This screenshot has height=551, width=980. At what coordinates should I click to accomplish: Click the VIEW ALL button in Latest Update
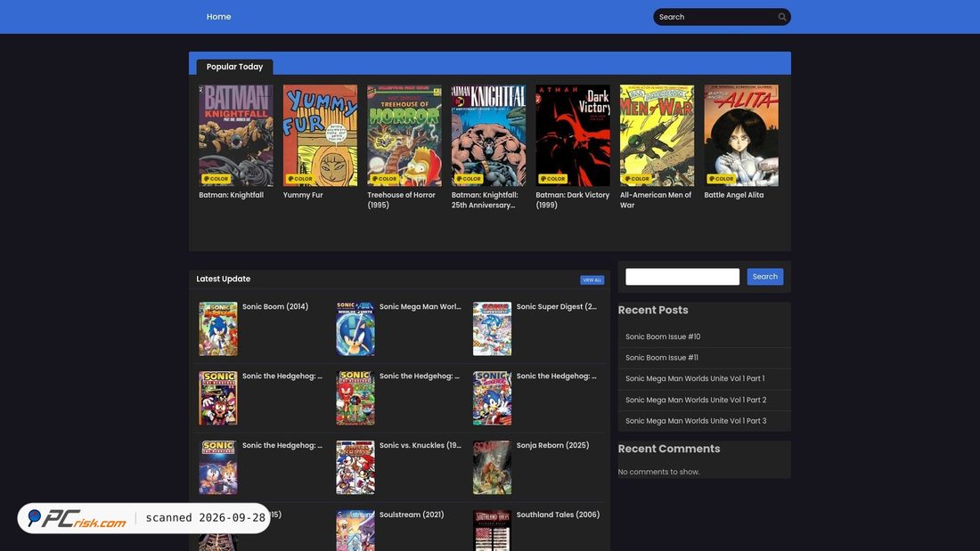coord(592,280)
